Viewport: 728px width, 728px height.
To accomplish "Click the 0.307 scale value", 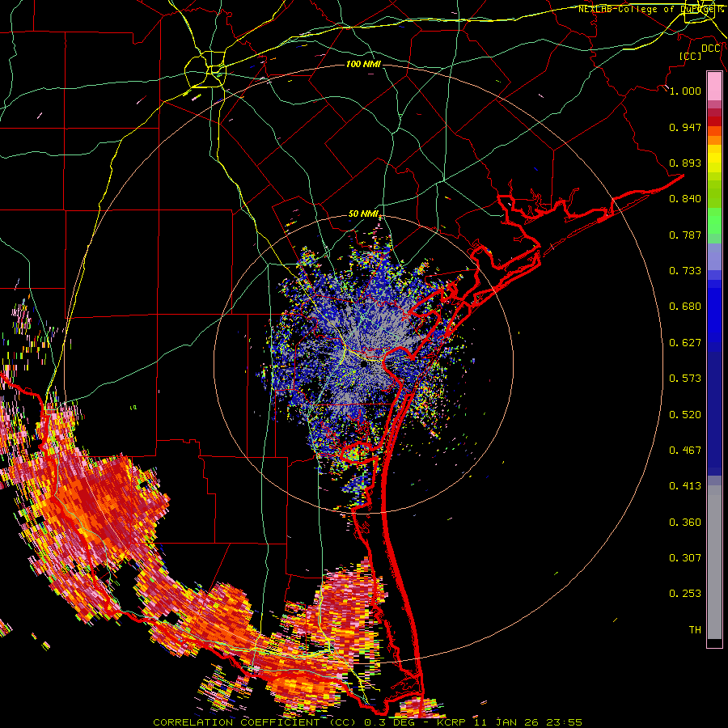I will point(685,557).
